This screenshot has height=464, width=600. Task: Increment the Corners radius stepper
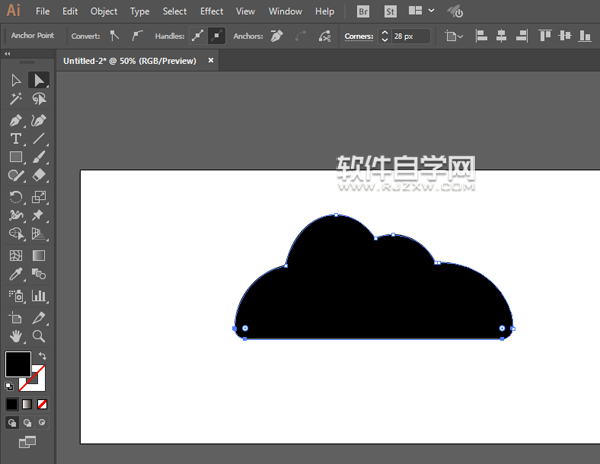tap(385, 32)
